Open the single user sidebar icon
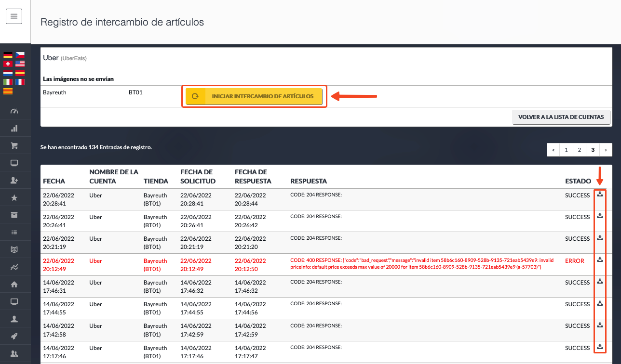The height and width of the screenshot is (364, 621). pos(14,319)
